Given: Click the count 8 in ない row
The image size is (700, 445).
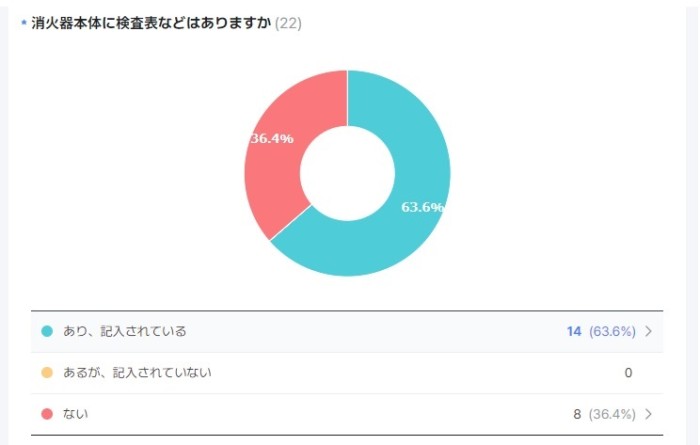Looking at the screenshot, I should click(577, 414).
